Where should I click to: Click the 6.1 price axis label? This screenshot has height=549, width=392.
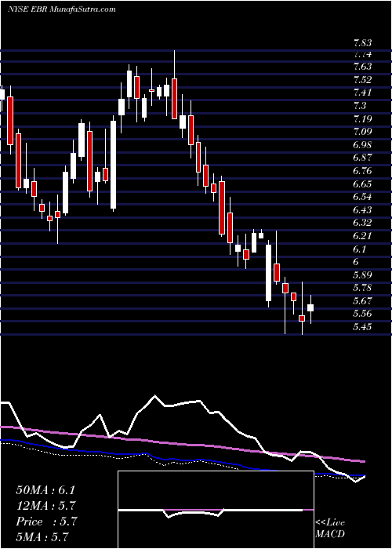coord(360,249)
